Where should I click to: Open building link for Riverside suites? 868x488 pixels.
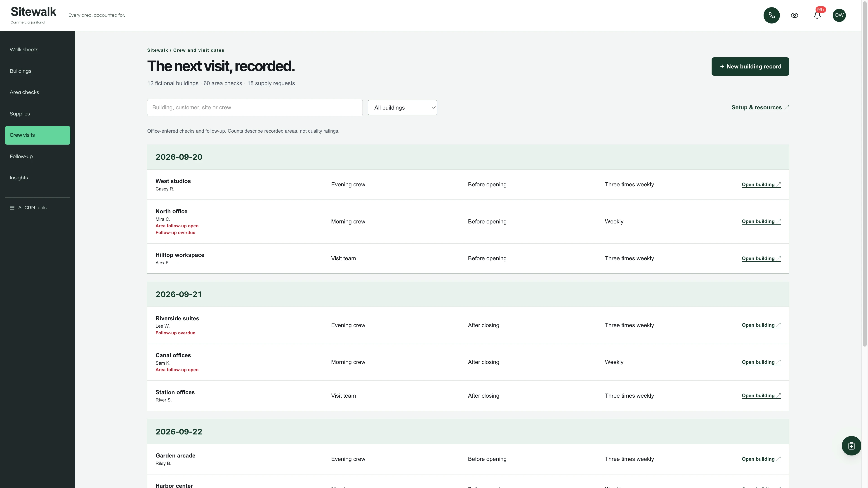761,325
